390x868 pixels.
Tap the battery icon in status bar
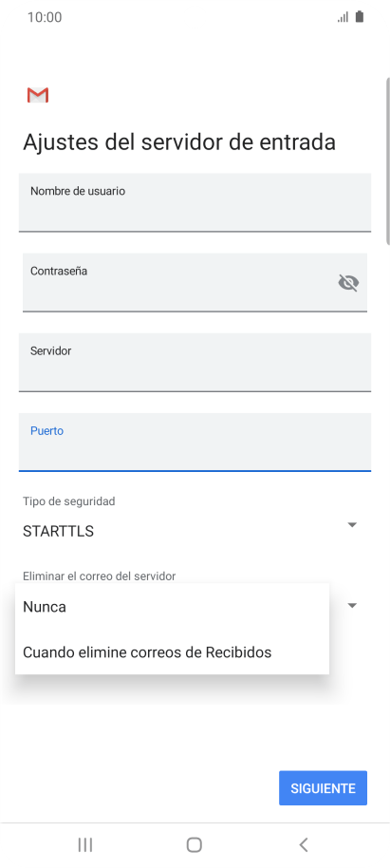point(360,16)
